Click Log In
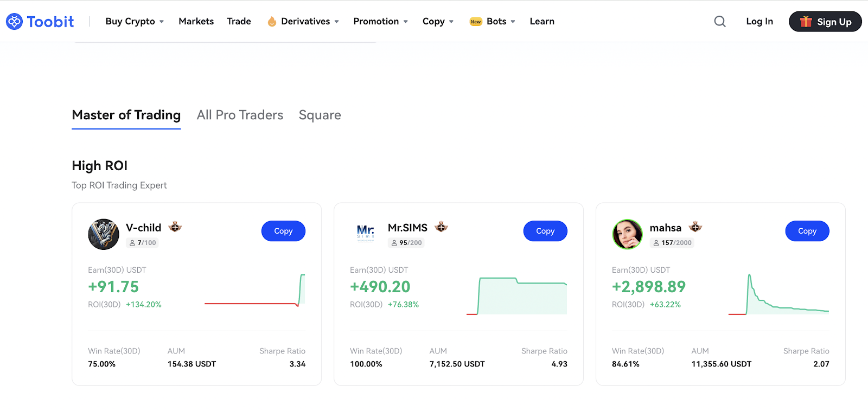Image resolution: width=868 pixels, height=412 pixels. tap(759, 21)
